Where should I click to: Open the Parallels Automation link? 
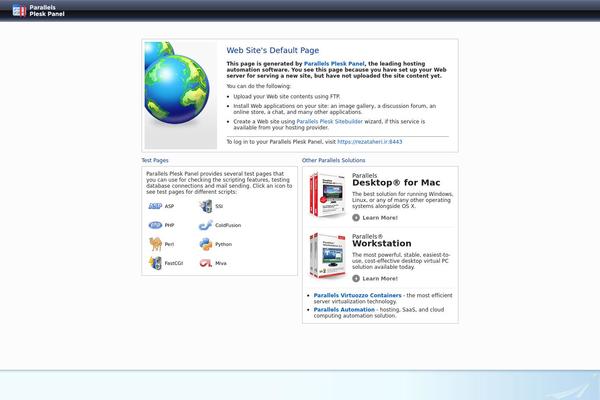tap(344, 310)
